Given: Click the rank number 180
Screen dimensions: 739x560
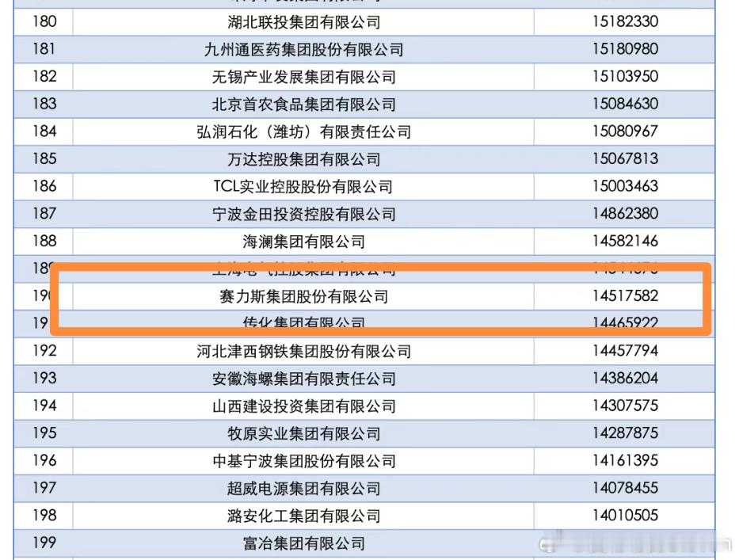Looking at the screenshot, I should point(45,21).
